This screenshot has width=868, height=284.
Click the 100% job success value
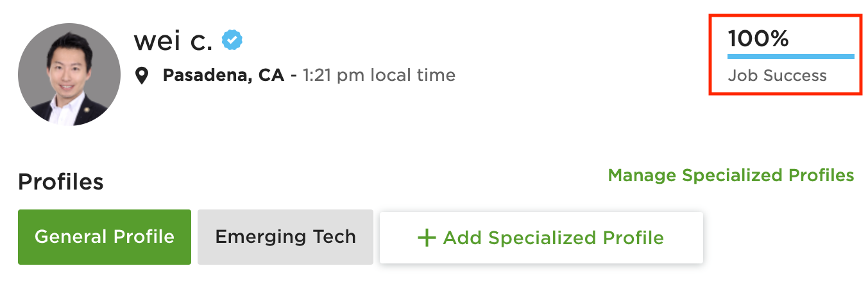pos(758,39)
